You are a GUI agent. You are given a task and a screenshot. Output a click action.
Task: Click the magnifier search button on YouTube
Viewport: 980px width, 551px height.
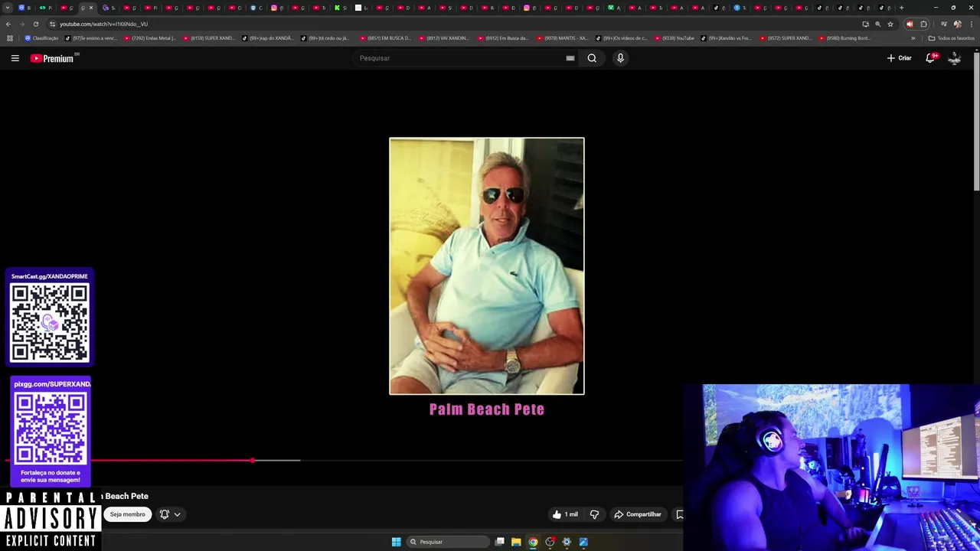click(x=592, y=58)
